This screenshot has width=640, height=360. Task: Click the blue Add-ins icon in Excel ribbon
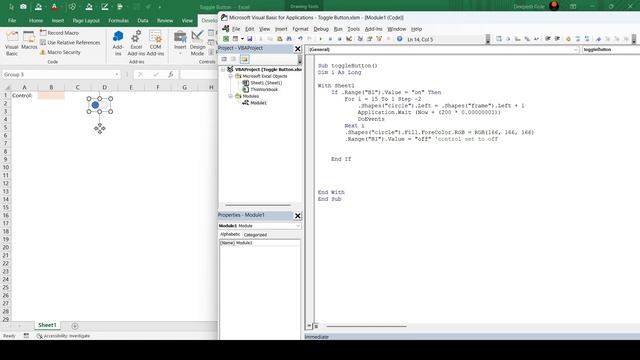click(118, 43)
